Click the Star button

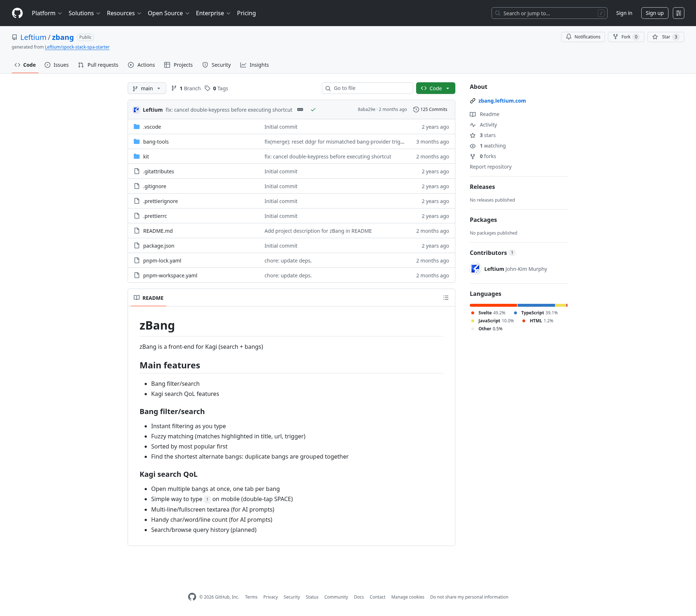tap(666, 37)
